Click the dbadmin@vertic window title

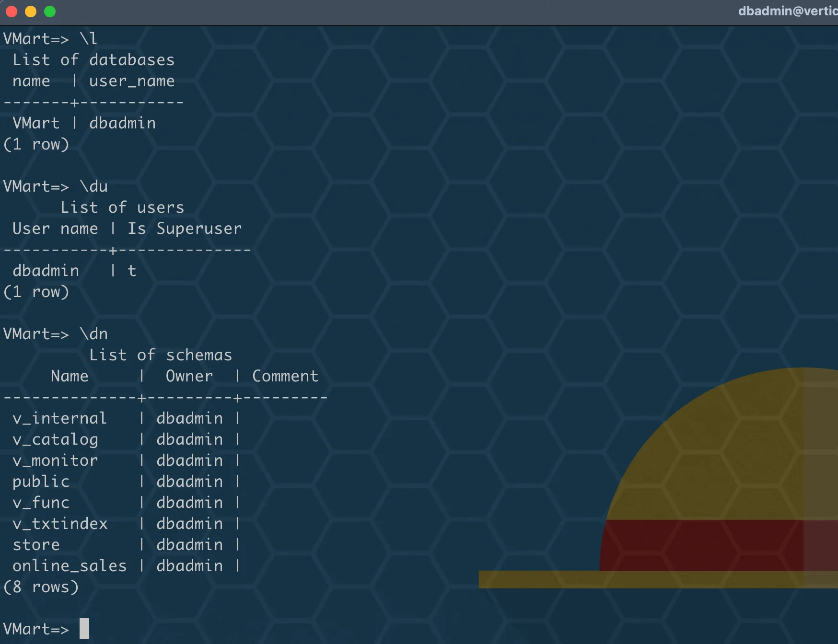coord(787,11)
